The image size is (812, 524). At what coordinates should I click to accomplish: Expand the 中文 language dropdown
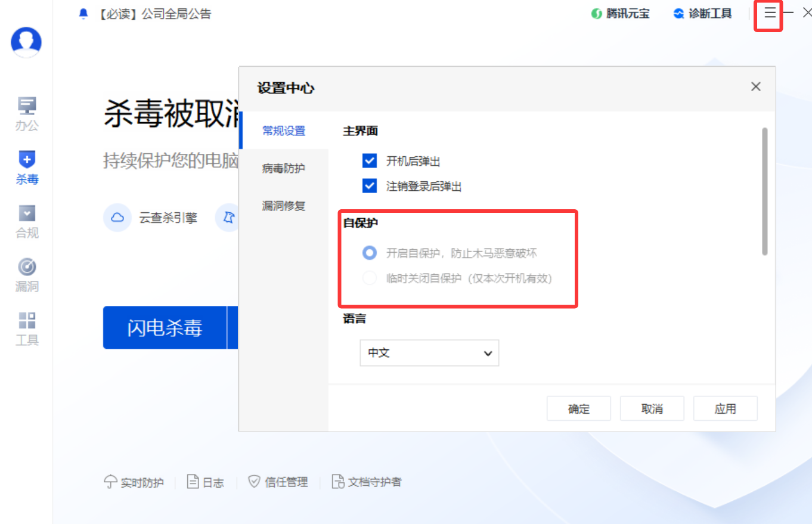point(429,353)
